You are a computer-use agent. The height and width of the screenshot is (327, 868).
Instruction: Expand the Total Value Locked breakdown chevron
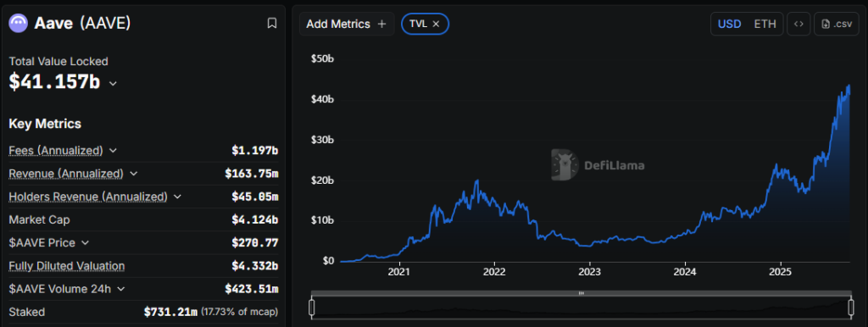click(x=113, y=84)
